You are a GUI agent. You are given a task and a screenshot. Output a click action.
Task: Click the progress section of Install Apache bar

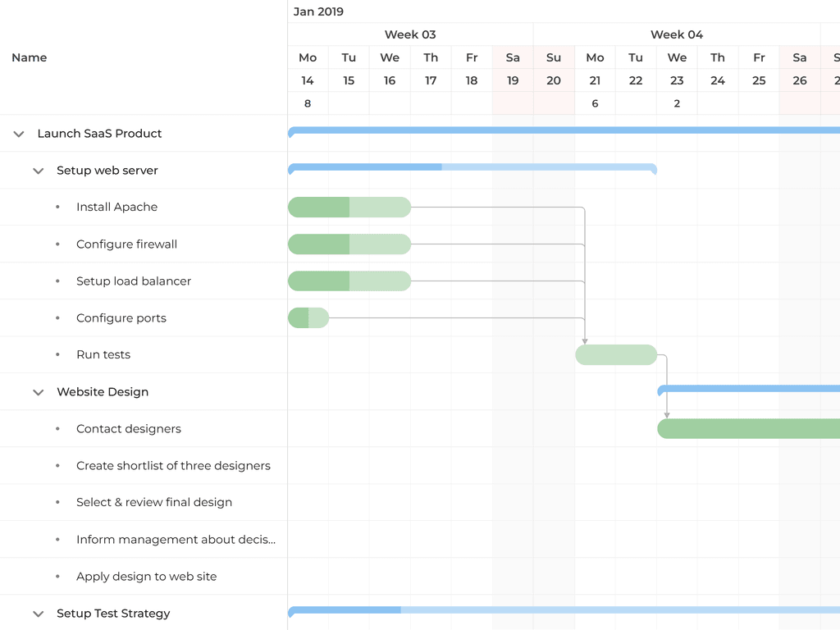(x=318, y=207)
